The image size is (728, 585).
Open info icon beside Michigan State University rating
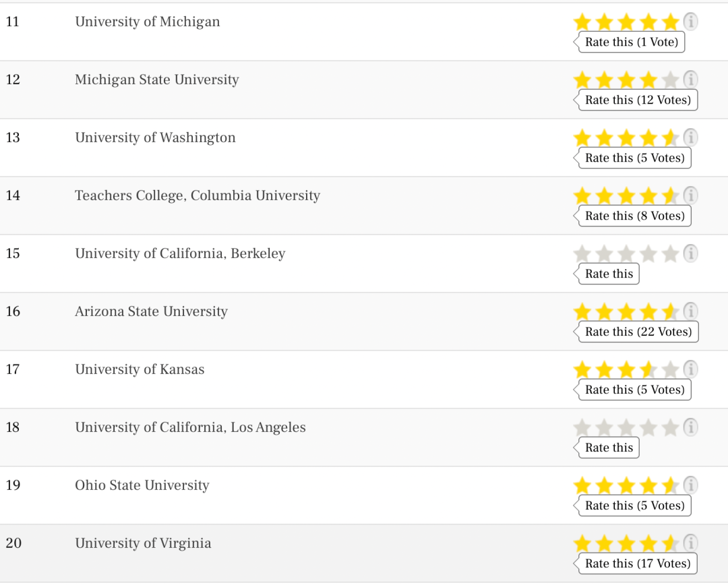(x=690, y=80)
